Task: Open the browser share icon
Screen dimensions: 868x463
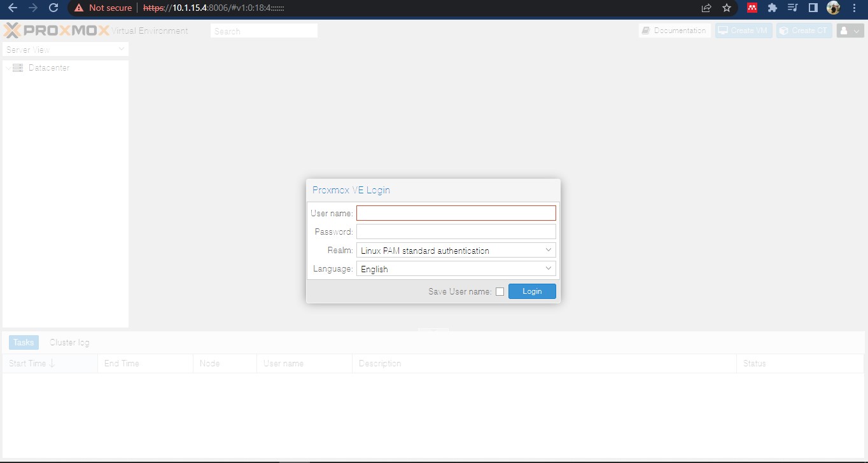Action: 706,8
